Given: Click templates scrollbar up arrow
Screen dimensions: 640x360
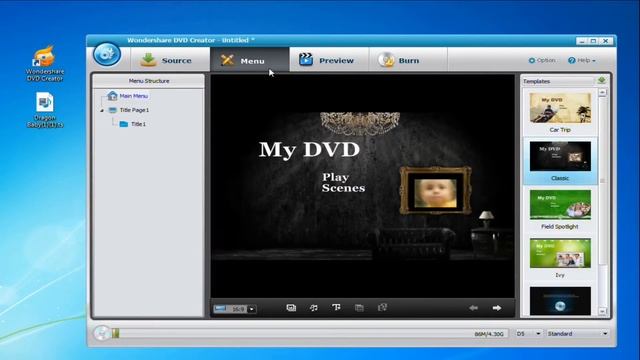Looking at the screenshot, I should (x=602, y=93).
